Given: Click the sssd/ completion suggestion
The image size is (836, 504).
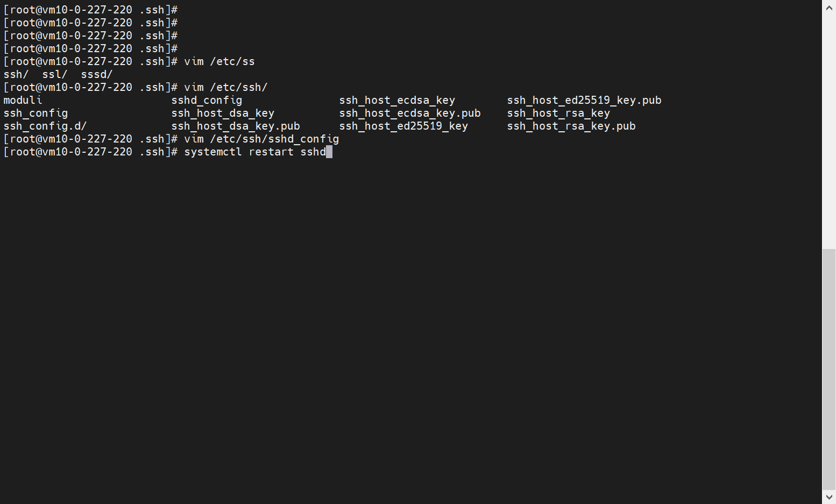Looking at the screenshot, I should [x=97, y=75].
